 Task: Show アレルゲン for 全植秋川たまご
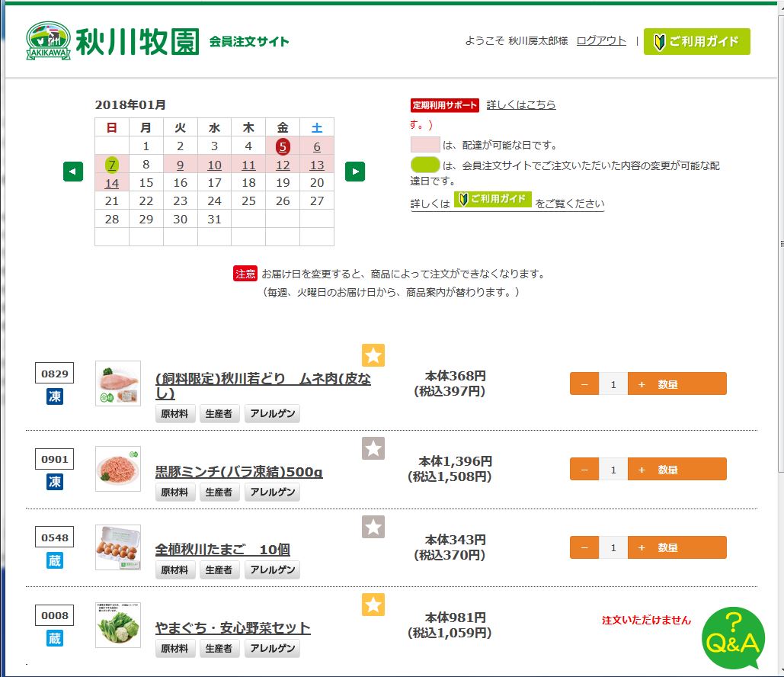(273, 570)
